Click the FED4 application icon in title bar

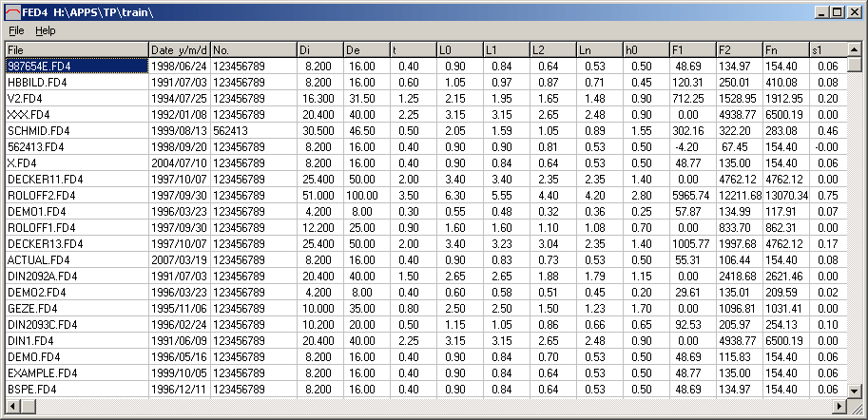pos(11,11)
